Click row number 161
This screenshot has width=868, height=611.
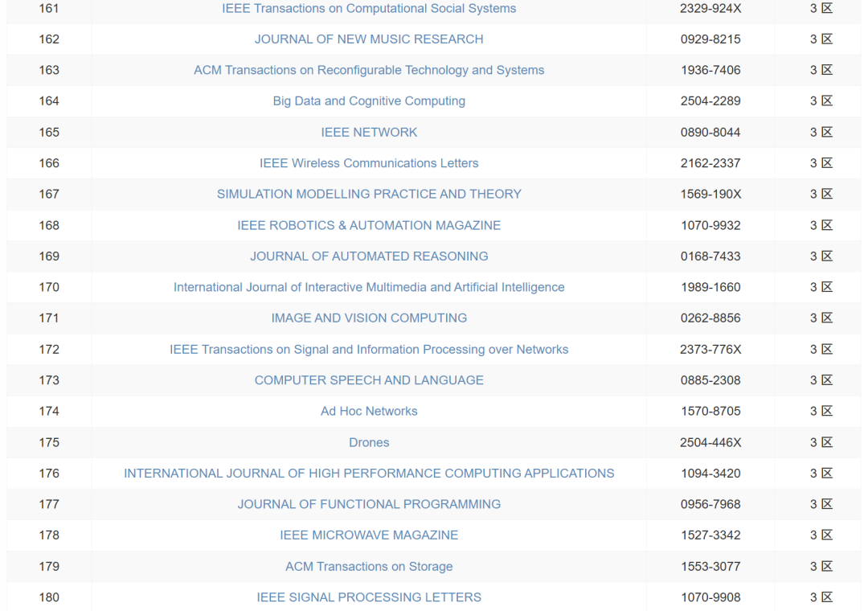point(49,8)
